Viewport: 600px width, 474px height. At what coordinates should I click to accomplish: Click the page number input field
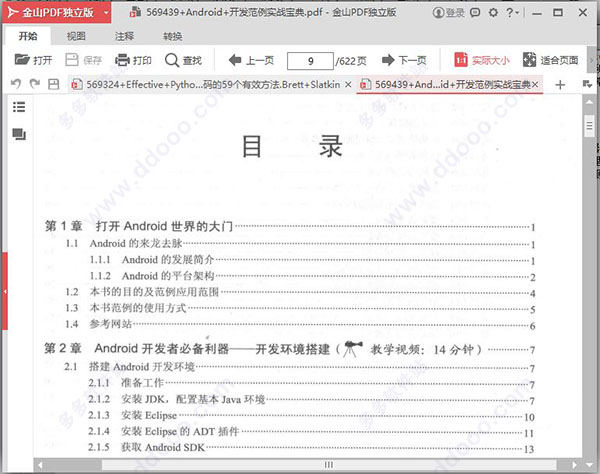tap(310, 61)
